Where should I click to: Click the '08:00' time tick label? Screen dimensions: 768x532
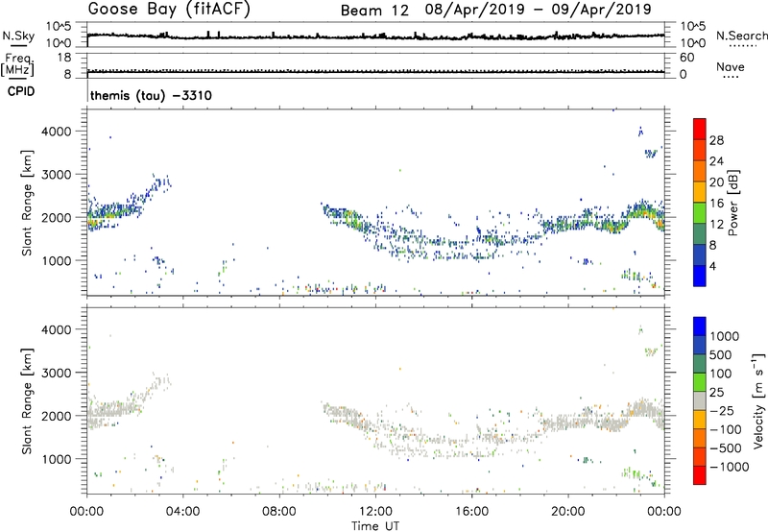click(278, 512)
